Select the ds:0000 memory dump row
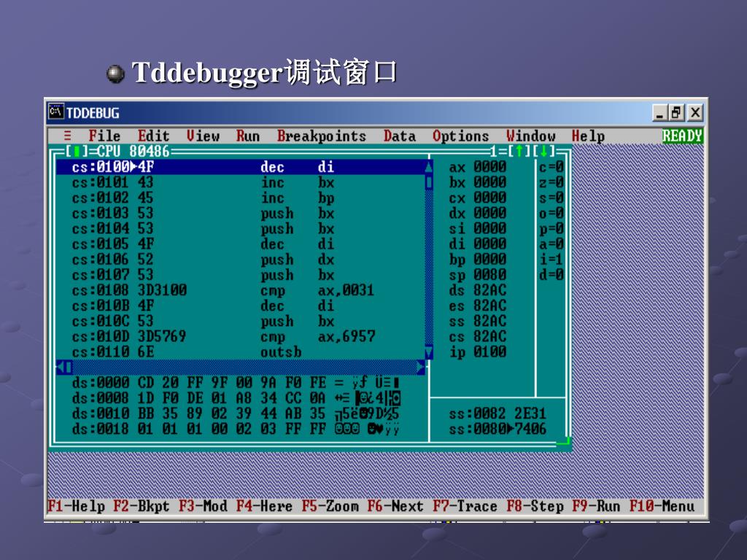Viewport: 747px width, 560px height. (x=236, y=382)
